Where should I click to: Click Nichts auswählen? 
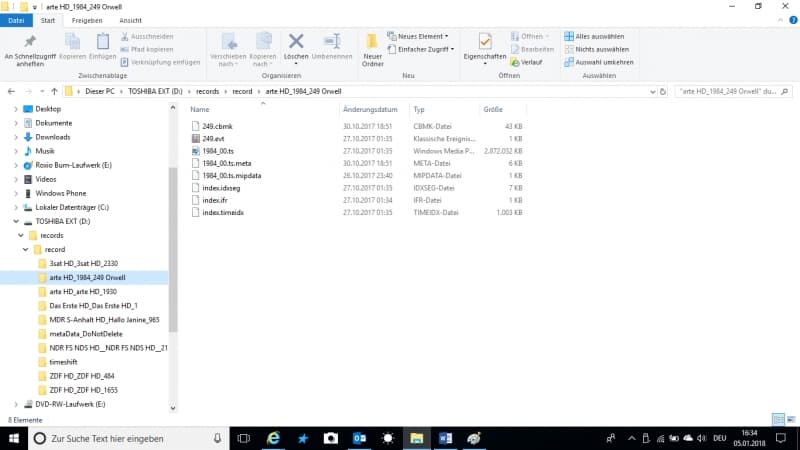point(597,49)
